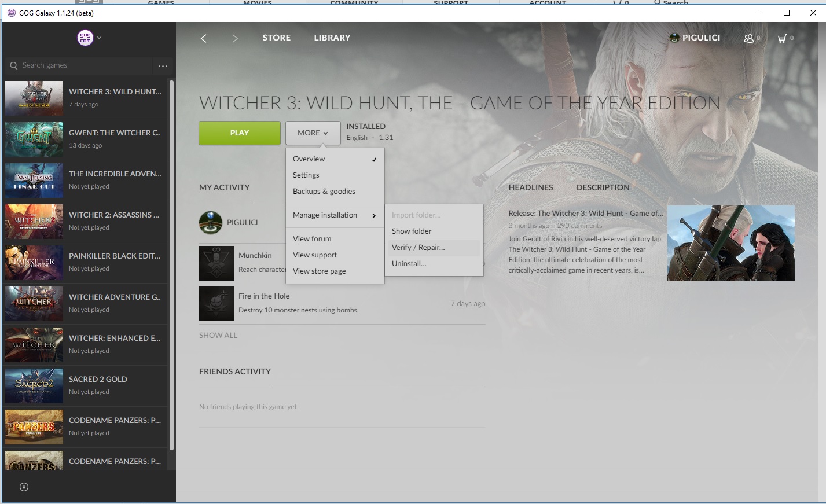Select Witcher 2: Assassins of Kings entry
This screenshot has width=826, height=504.
tap(86, 222)
